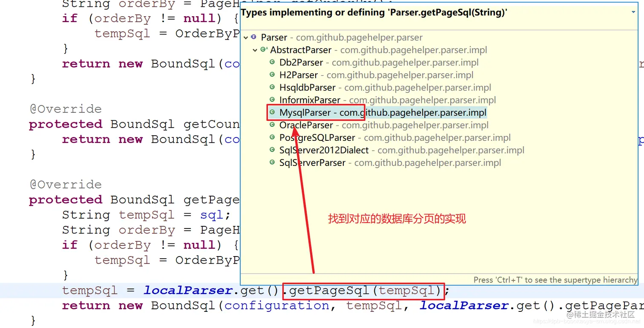Click the InformixParser class icon
Viewport: 644px width, 328px height.
tap(272, 100)
